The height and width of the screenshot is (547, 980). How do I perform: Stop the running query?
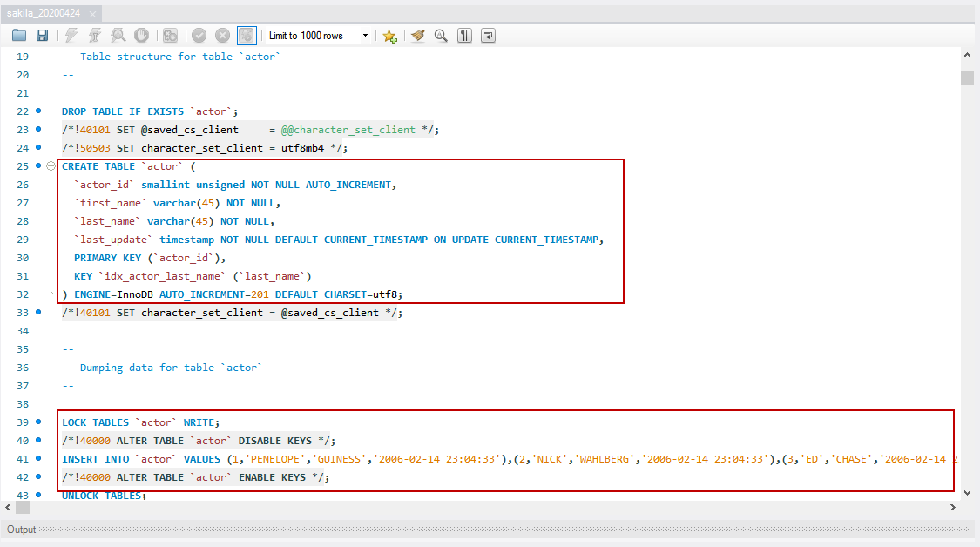[140, 35]
